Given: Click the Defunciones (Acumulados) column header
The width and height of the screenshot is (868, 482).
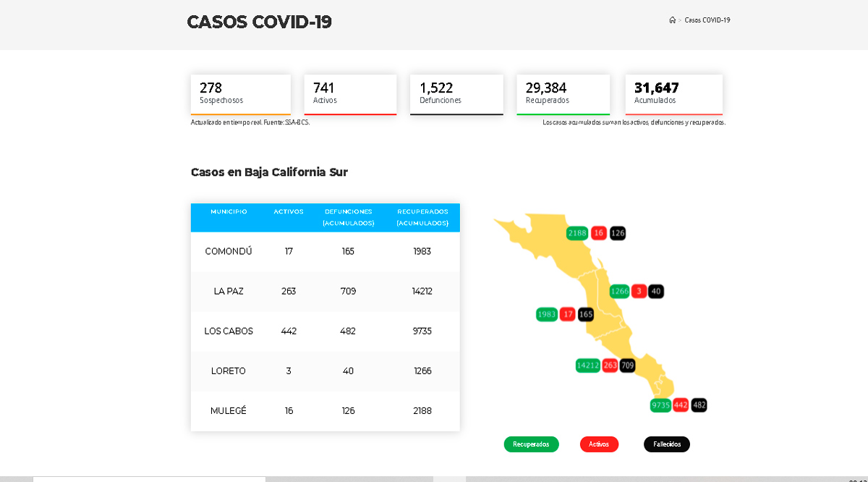Looking at the screenshot, I should click(x=349, y=217).
